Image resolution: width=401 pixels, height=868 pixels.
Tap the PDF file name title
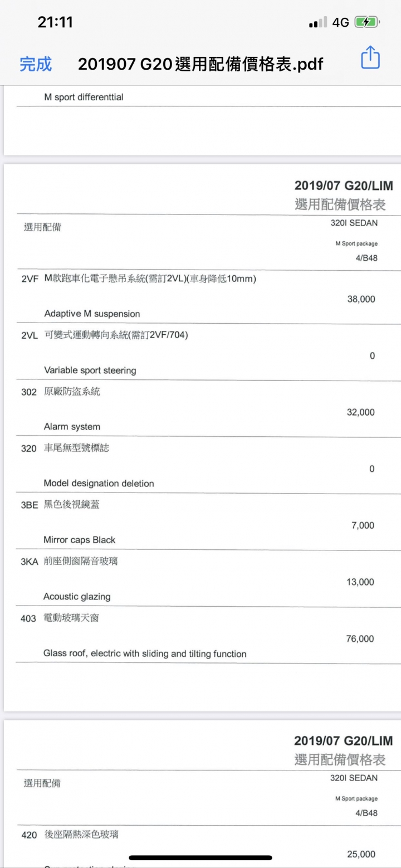200,64
